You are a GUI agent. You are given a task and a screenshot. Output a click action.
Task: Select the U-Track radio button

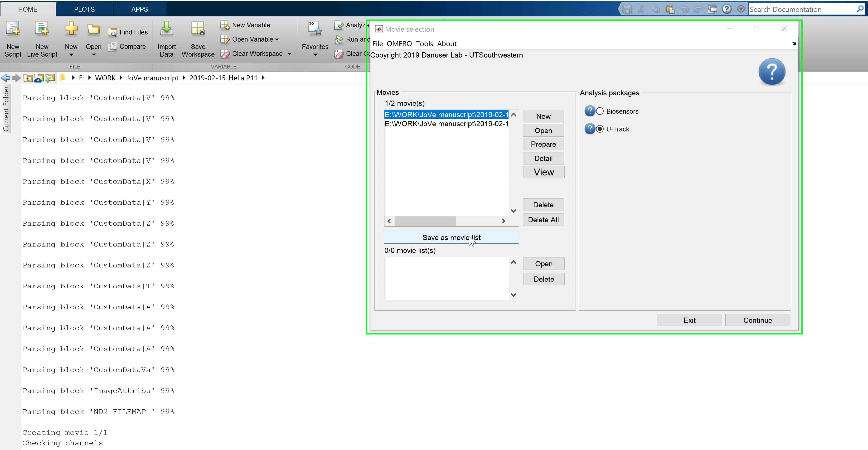(x=600, y=129)
